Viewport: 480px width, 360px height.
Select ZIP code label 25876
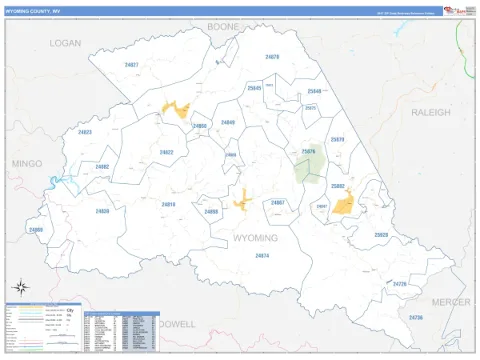pyautogui.click(x=308, y=151)
